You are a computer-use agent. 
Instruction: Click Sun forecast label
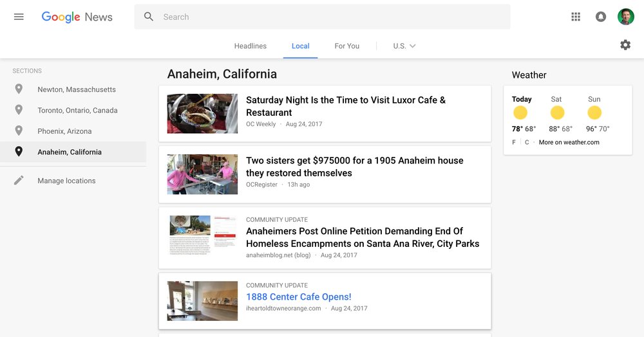pos(594,99)
